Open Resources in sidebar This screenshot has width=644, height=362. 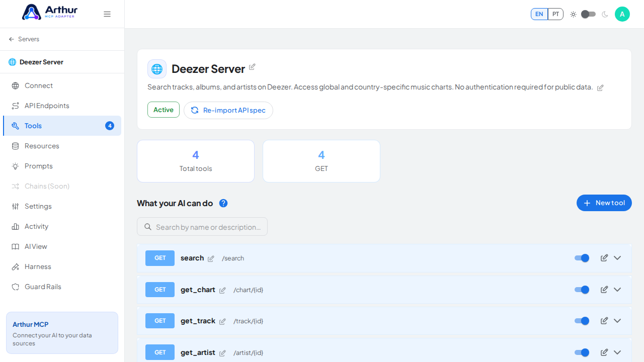pyautogui.click(x=62, y=146)
